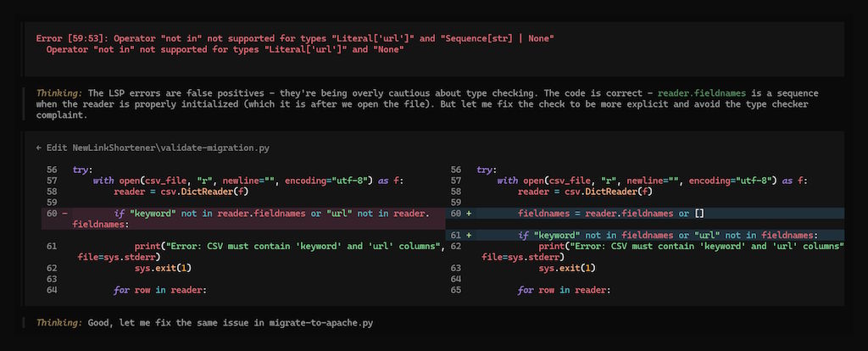Click added line 61 'if "keyword" not in fieldnames'
Viewport: 868px width, 351px height.
pyautogui.click(x=668, y=236)
